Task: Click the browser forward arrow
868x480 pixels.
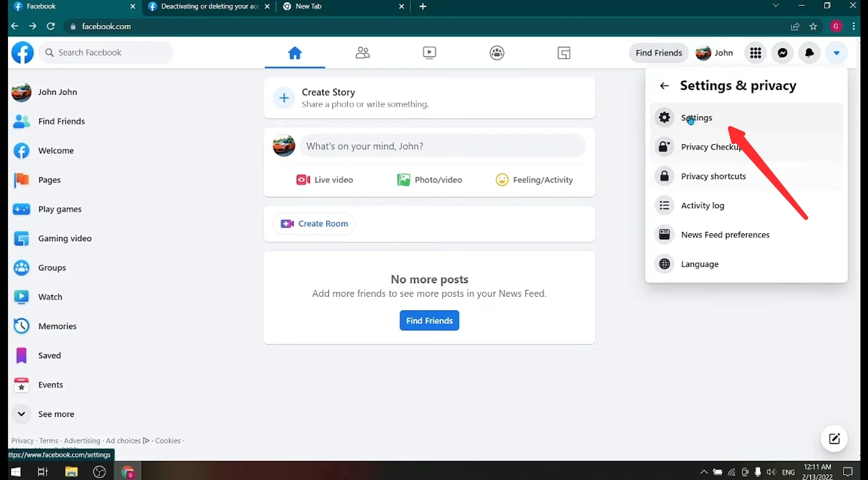Action: 33,26
